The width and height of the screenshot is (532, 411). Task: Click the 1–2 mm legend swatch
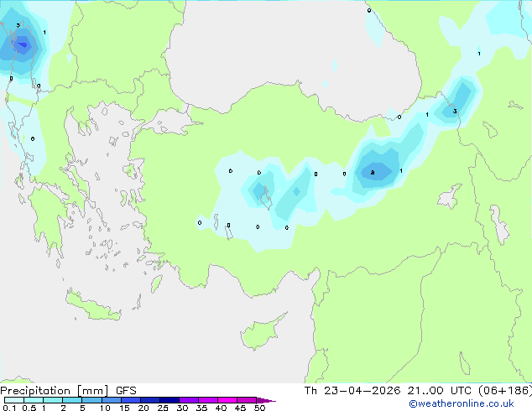pyautogui.click(x=53, y=400)
